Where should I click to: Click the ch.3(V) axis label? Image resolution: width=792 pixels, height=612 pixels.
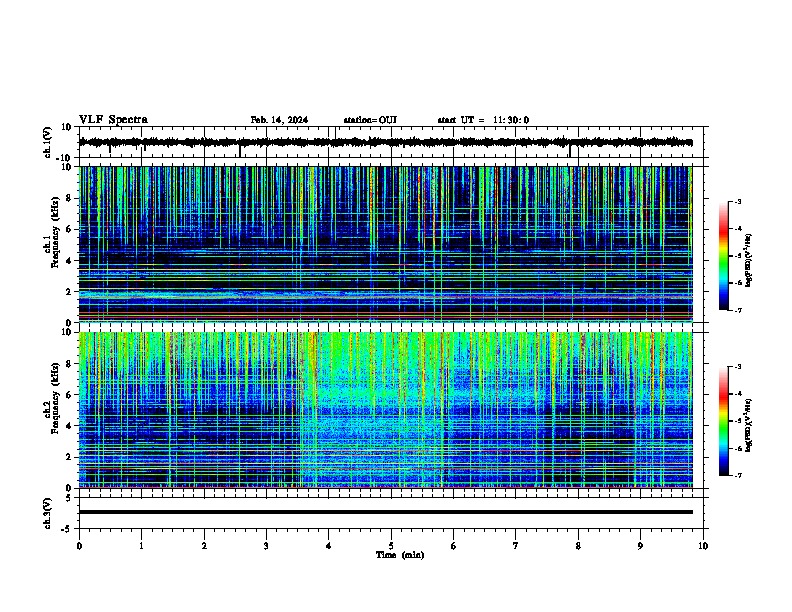click(47, 513)
